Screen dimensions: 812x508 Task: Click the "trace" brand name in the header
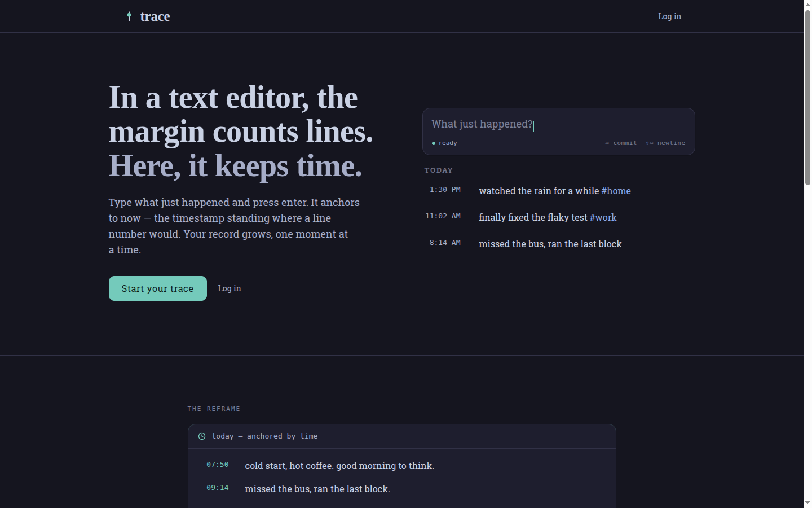tap(155, 16)
